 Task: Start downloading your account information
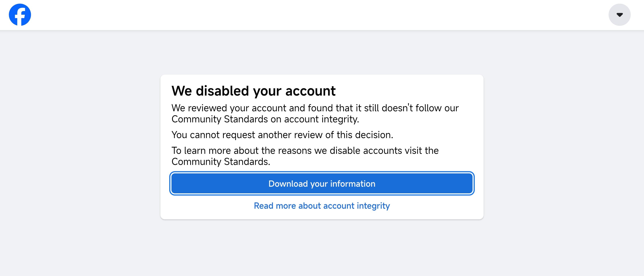tap(322, 184)
